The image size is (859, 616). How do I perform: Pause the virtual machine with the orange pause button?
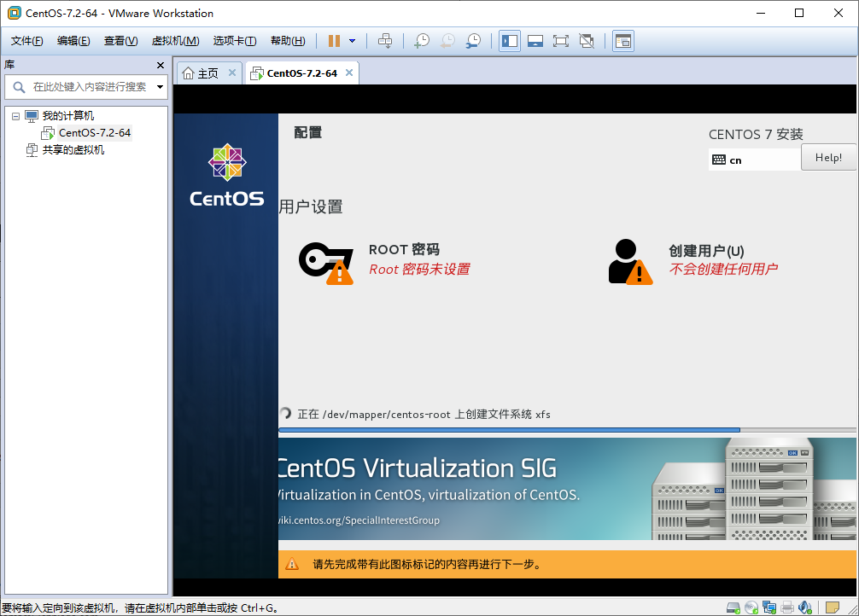334,41
